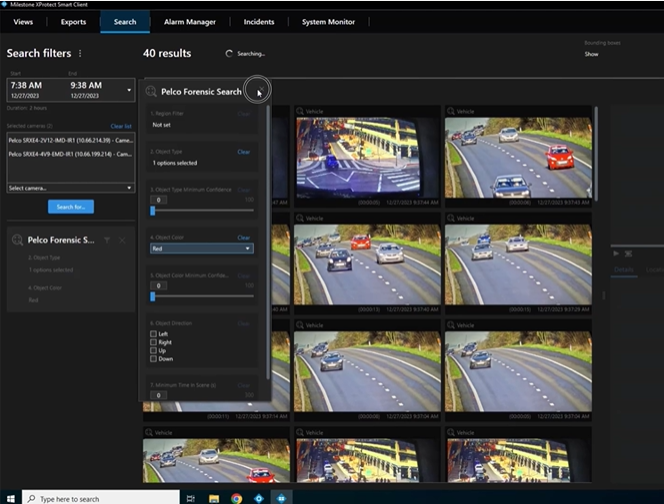
Task: Enable the Down object direction checkbox
Action: tap(152, 358)
